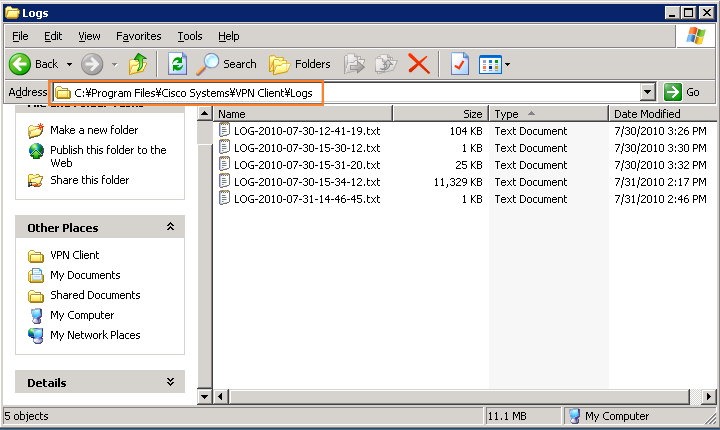Viewport: 720px width, 430px height.
Task: Open the Help menu
Action: point(228,36)
